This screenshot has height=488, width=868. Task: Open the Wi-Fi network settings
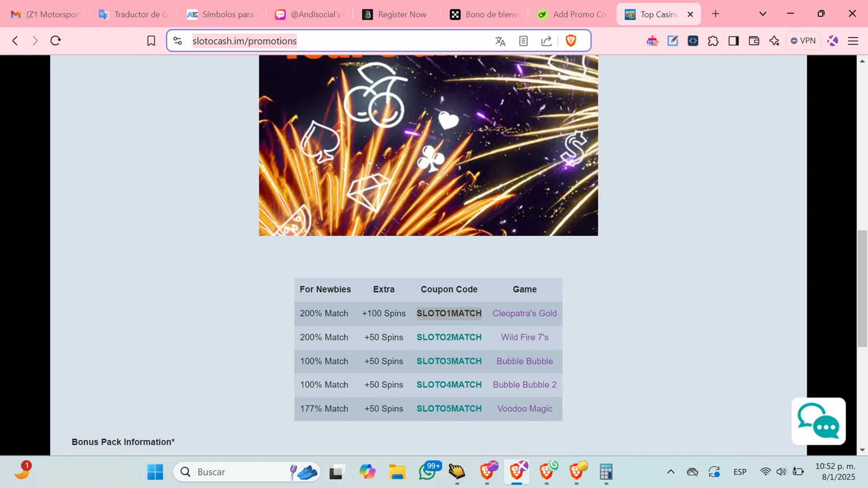coord(766,472)
